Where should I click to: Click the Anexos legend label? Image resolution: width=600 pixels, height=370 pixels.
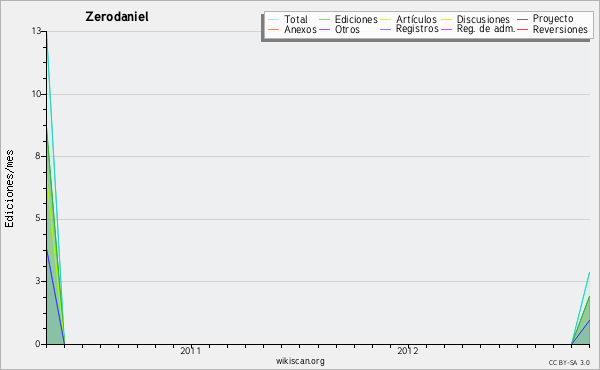coord(300,29)
